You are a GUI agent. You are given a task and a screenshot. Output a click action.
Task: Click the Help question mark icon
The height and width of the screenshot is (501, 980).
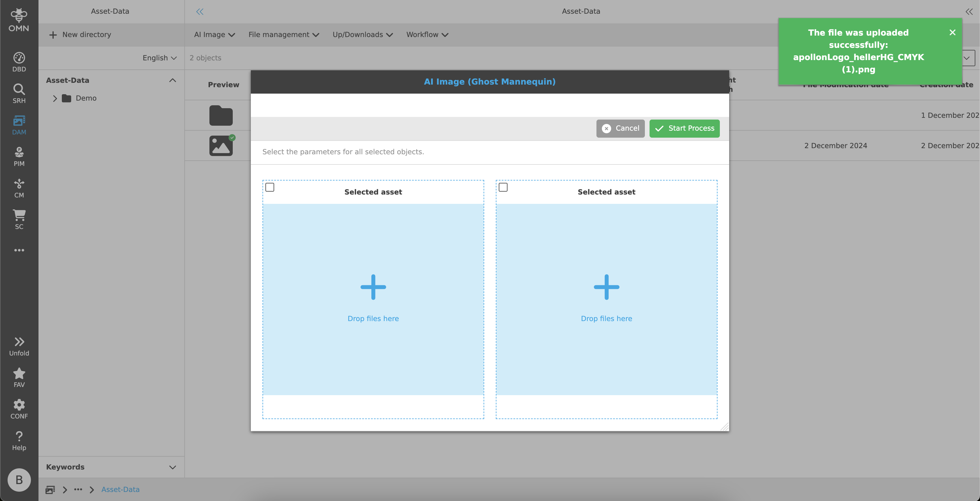(19, 441)
